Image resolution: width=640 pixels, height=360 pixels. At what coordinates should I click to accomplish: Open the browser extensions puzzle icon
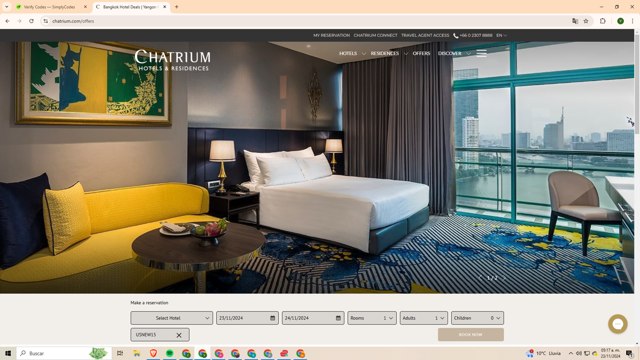point(603,21)
